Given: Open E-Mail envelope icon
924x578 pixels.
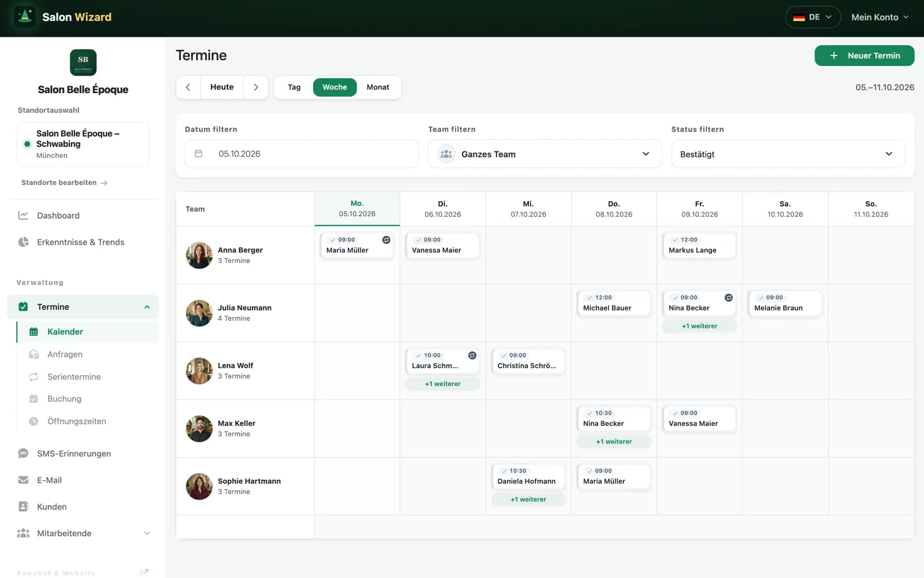Looking at the screenshot, I should point(23,480).
